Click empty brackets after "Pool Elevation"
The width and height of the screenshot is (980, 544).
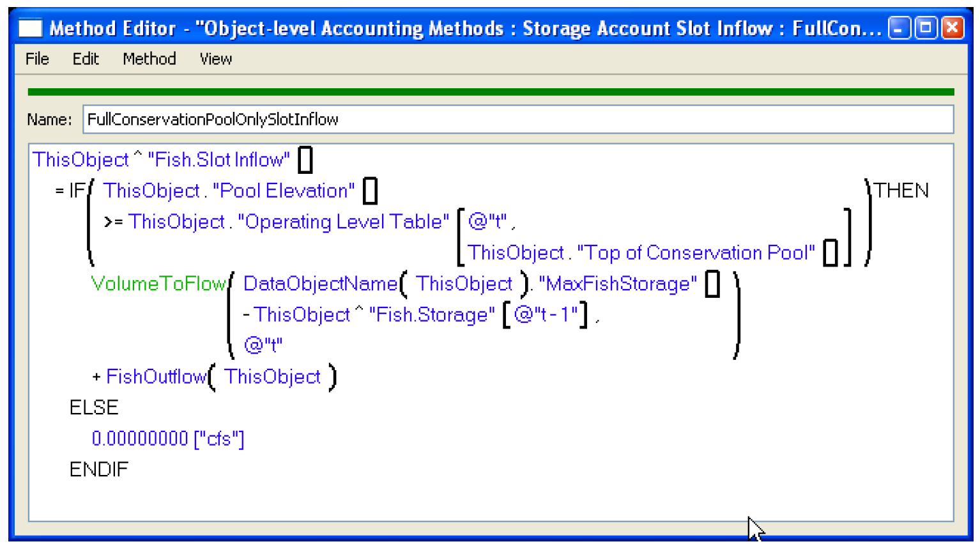point(370,190)
